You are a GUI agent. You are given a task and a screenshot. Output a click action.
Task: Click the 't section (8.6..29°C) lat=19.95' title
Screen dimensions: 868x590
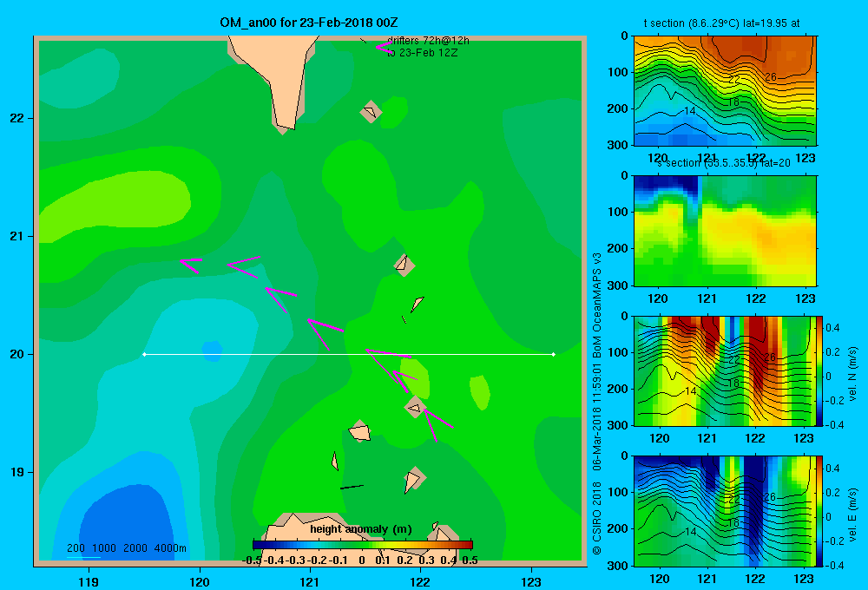pyautogui.click(x=721, y=23)
